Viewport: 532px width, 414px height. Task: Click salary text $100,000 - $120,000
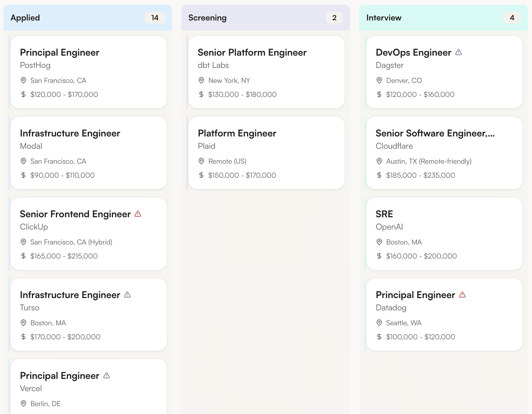421,337
